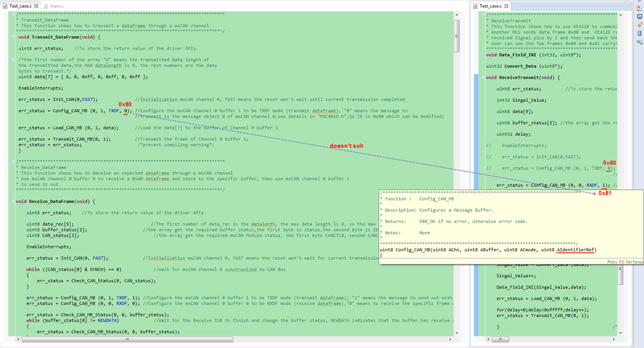Click the highlighter pen icon in right sidebar
The width and height of the screenshot is (644, 348).
[639, 24]
